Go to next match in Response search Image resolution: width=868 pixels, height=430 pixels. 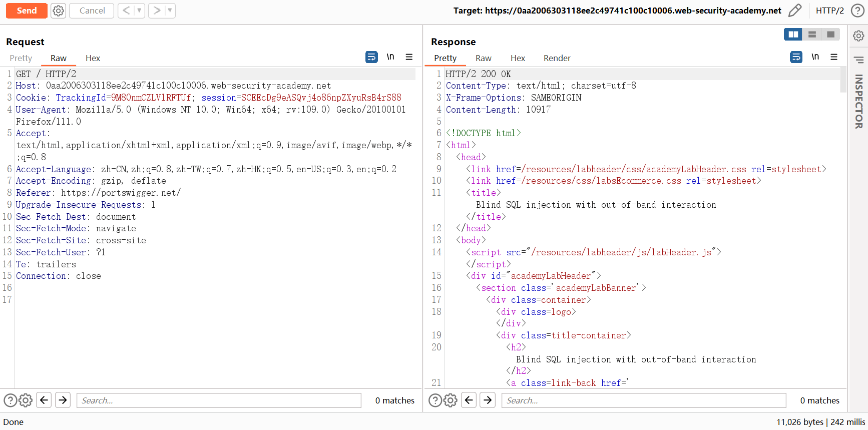(x=488, y=400)
